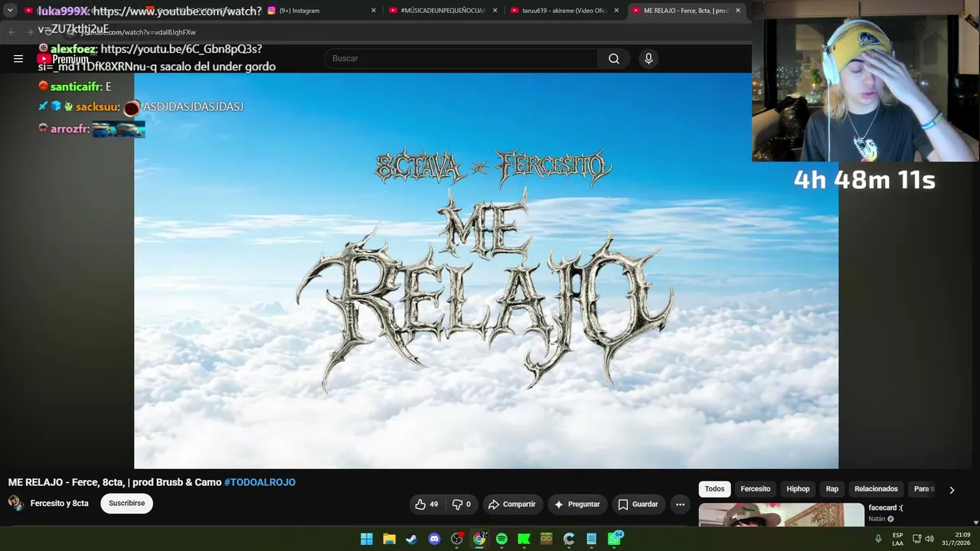980x551 pixels.
Task: Open the Kick app from the taskbar
Action: 524,539
